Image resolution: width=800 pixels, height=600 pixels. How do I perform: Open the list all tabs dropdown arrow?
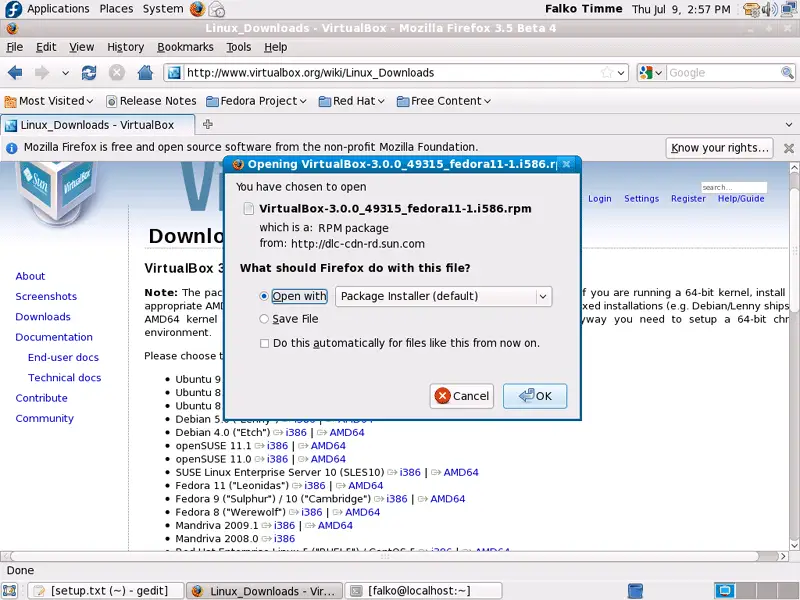pyautogui.click(x=789, y=124)
